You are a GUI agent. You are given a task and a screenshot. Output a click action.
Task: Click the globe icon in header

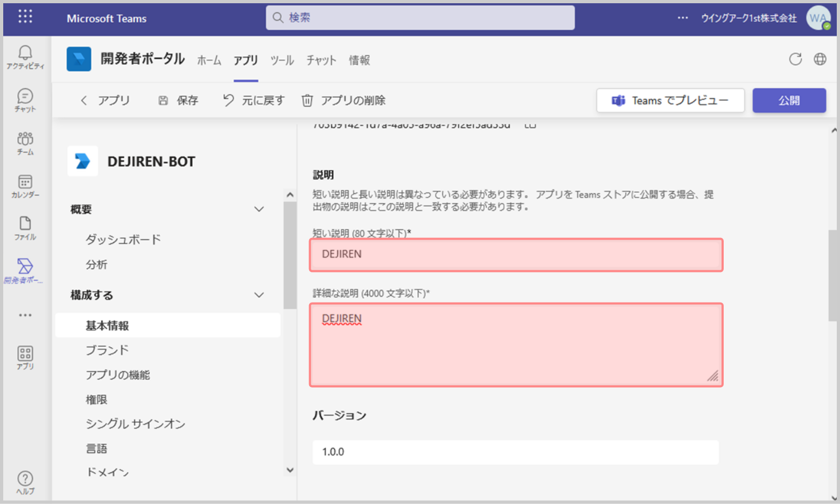click(820, 59)
